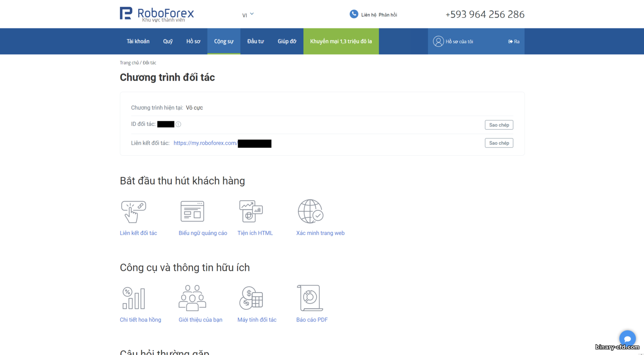Viewport: 644px width, 355px height.
Task: Click the info icon beside ID đối tác
Action: [x=178, y=124]
